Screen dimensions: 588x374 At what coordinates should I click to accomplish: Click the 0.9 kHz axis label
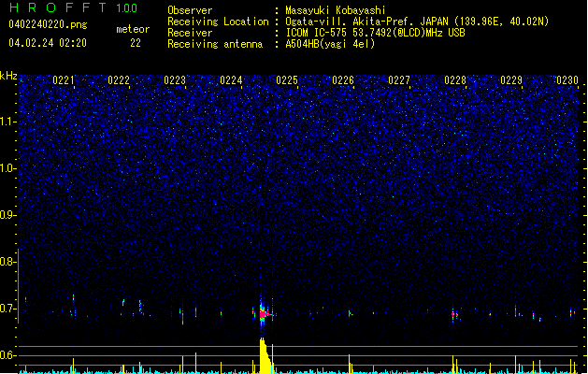click(8, 215)
